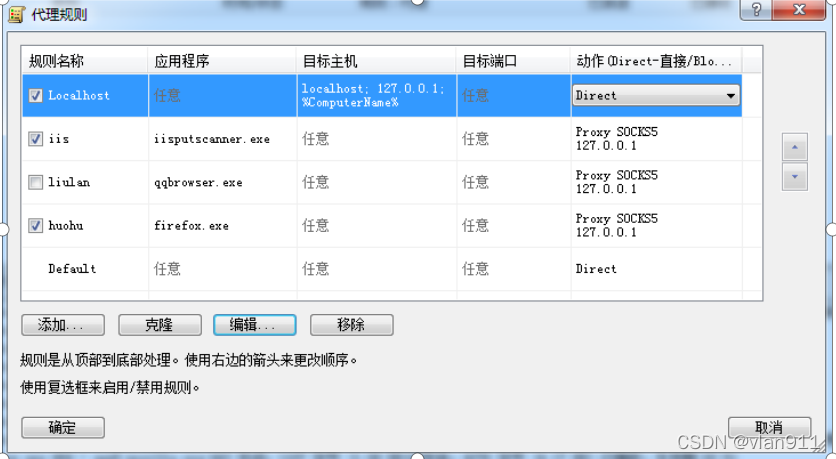
Task: Click the 移除 button
Action: pos(352,325)
